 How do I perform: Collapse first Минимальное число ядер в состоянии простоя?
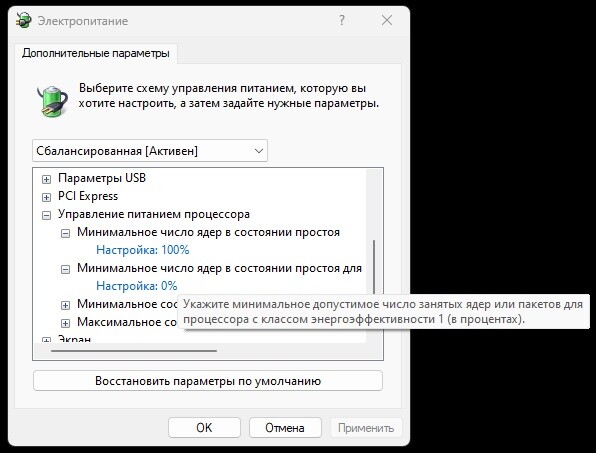click(x=65, y=233)
